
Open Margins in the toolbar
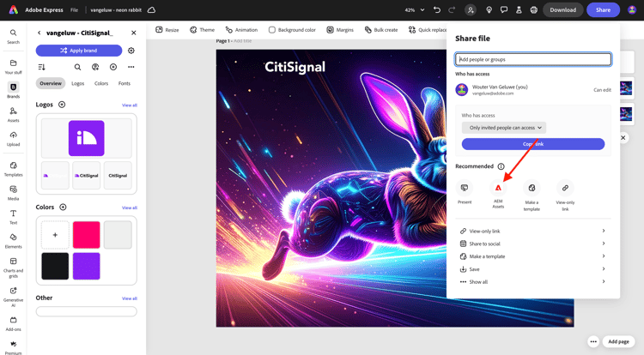[340, 30]
